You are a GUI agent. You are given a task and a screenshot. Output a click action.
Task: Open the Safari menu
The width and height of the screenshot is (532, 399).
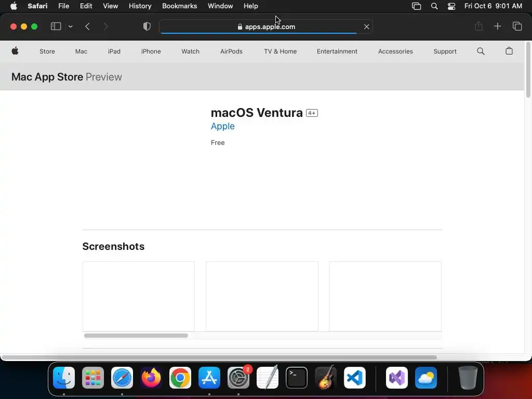pos(37,6)
